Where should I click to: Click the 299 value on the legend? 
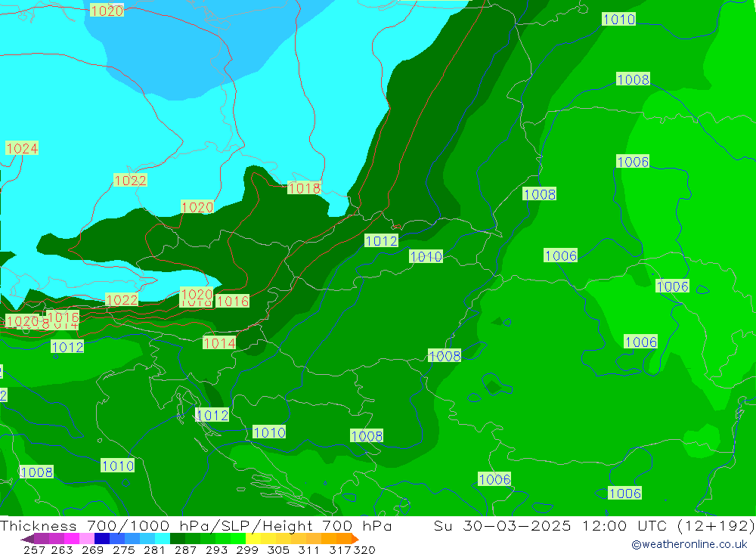[x=247, y=549]
